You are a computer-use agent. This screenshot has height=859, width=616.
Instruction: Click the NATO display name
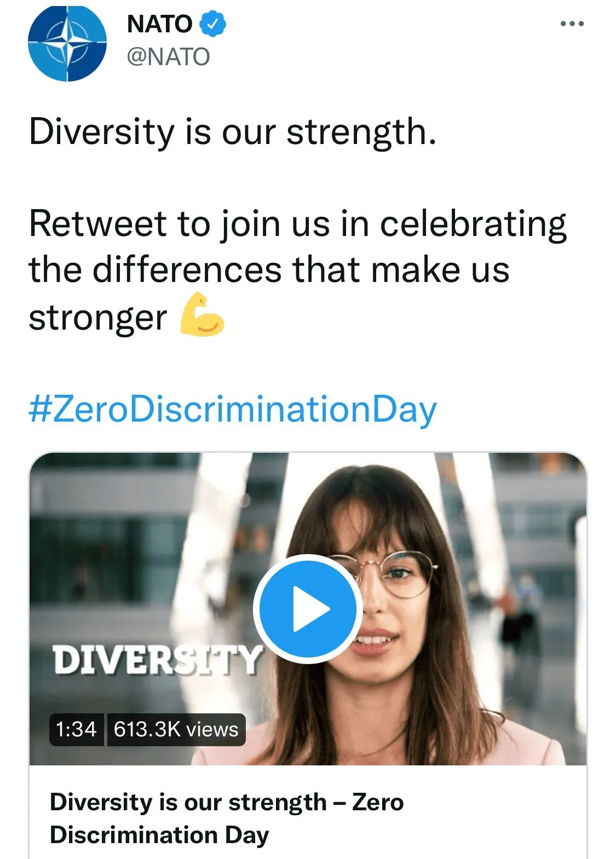159,24
